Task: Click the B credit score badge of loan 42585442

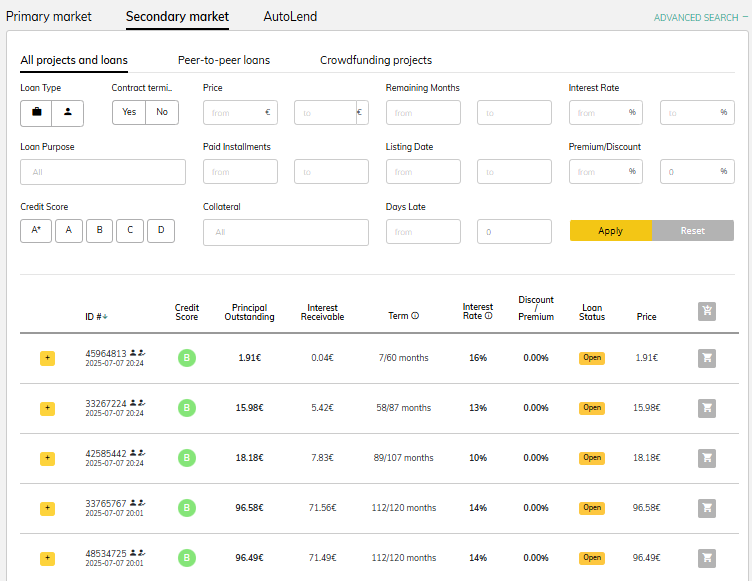Action: point(187,458)
